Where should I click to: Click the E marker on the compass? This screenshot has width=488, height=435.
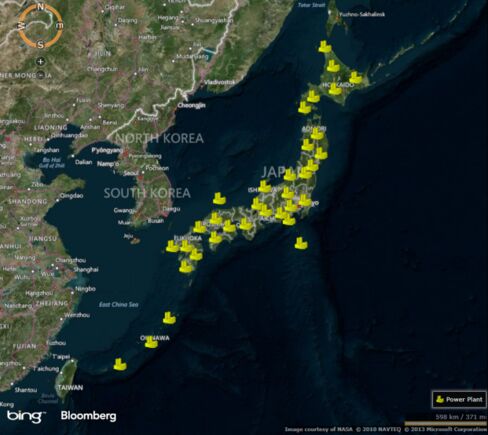(60, 26)
